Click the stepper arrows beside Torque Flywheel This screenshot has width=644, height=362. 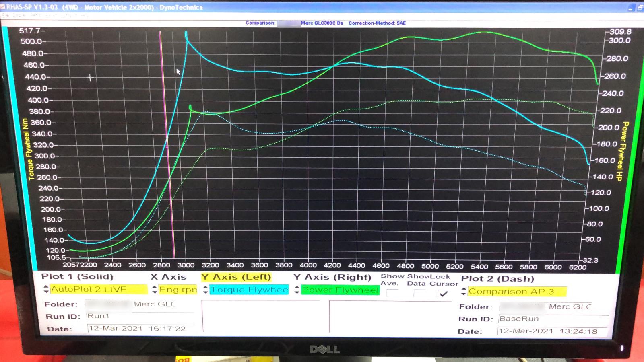click(x=205, y=290)
